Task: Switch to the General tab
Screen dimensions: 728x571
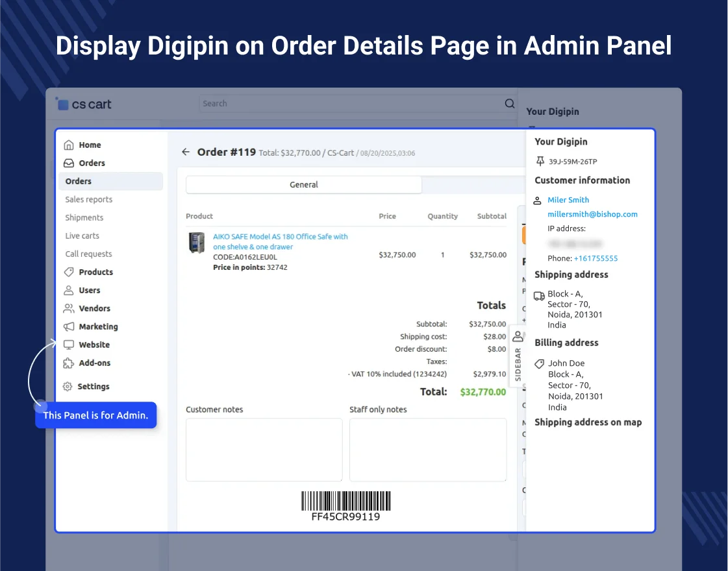Action: [304, 185]
